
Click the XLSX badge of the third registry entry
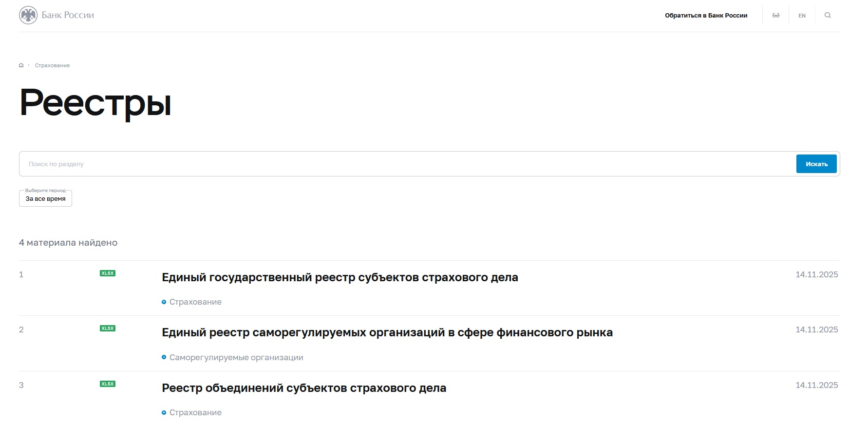(107, 384)
